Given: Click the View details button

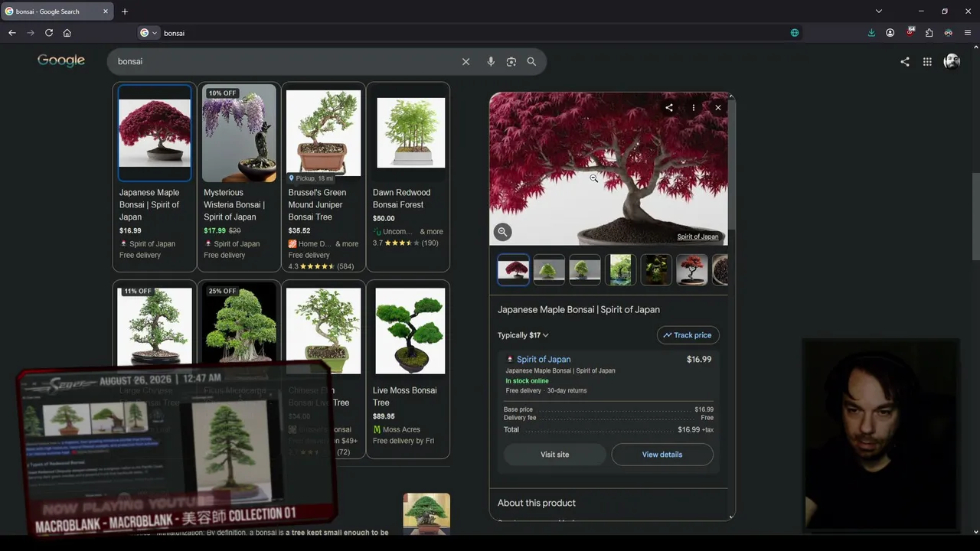Looking at the screenshot, I should (x=662, y=455).
